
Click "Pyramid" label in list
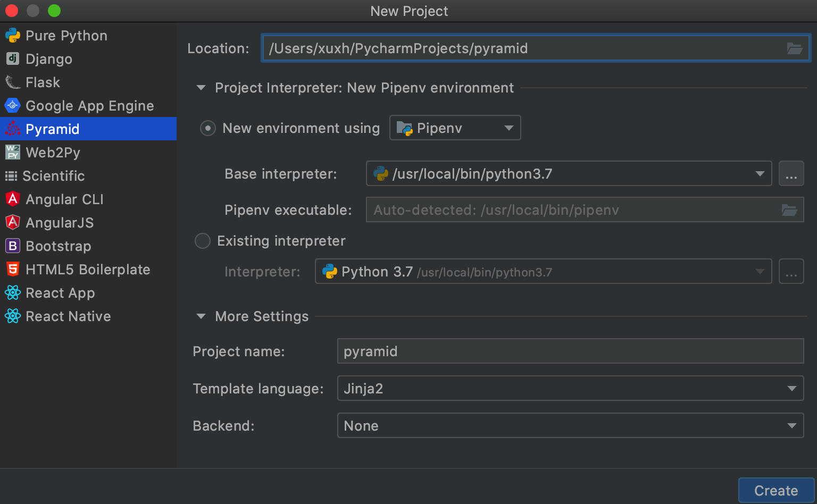(53, 129)
